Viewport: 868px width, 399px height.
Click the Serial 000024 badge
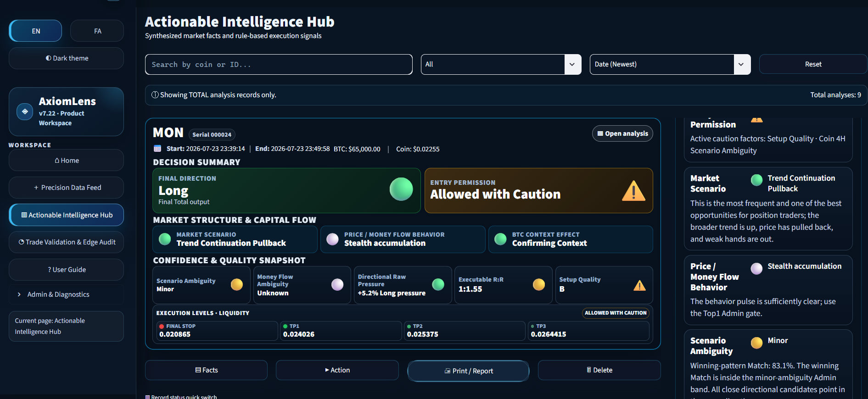tap(212, 134)
